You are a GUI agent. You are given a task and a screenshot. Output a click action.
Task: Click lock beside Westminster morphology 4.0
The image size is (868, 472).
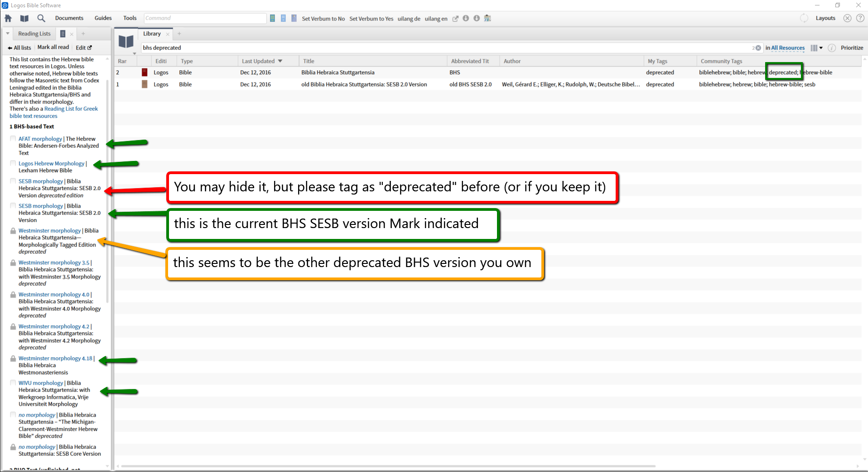point(13,294)
